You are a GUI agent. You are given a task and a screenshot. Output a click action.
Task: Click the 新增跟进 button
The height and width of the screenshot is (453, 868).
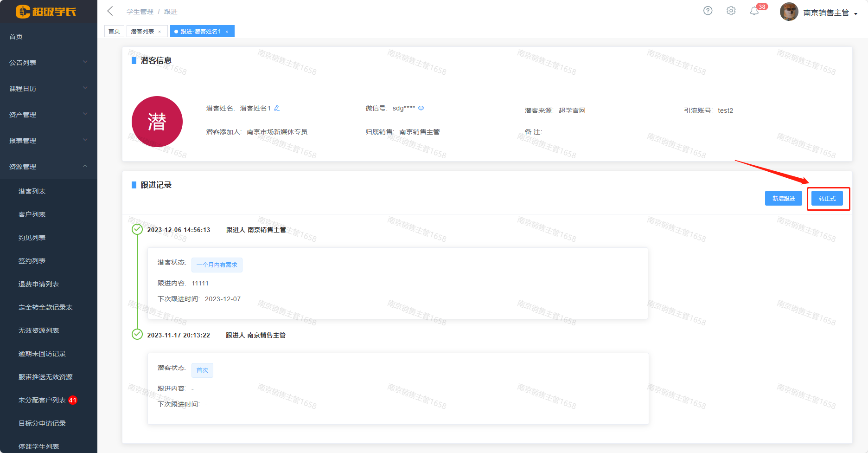783,198
